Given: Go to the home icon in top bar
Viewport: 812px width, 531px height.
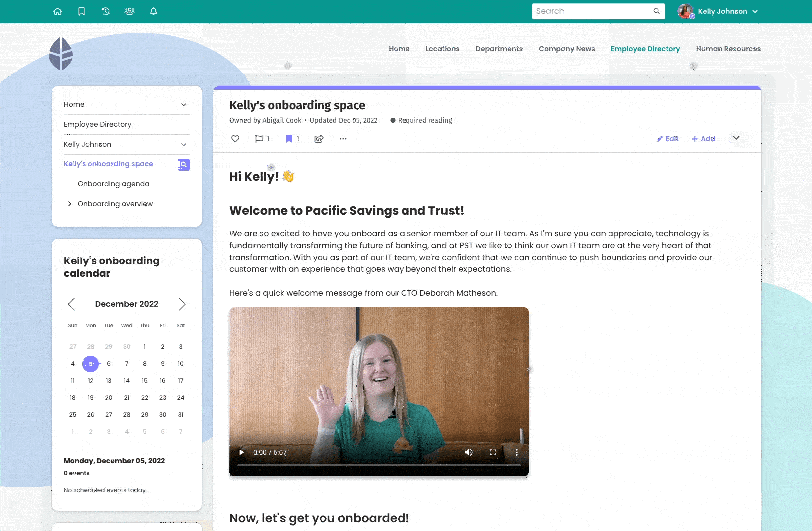Looking at the screenshot, I should coord(58,11).
